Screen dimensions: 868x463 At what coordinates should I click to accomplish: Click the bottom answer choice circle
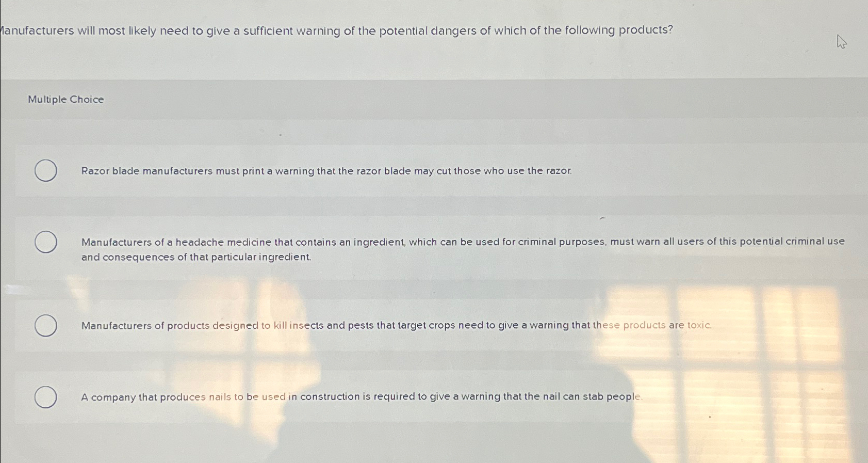[x=45, y=397]
